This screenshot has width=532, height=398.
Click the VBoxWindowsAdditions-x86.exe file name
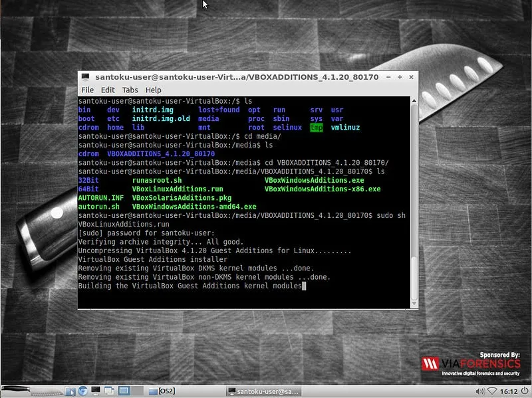[323, 189]
